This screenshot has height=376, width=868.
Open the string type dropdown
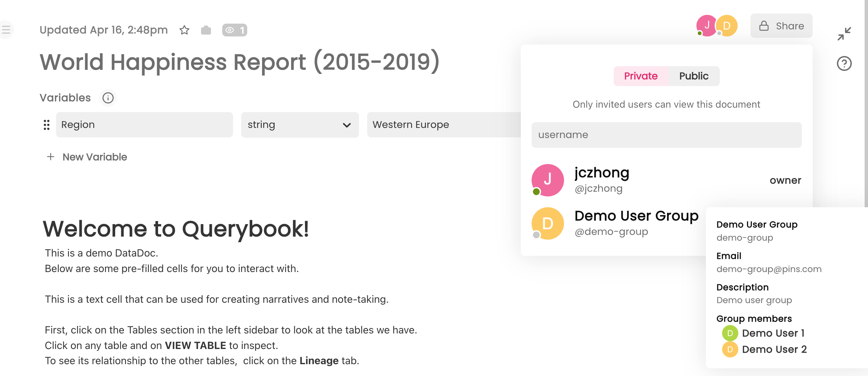pyautogui.click(x=300, y=125)
